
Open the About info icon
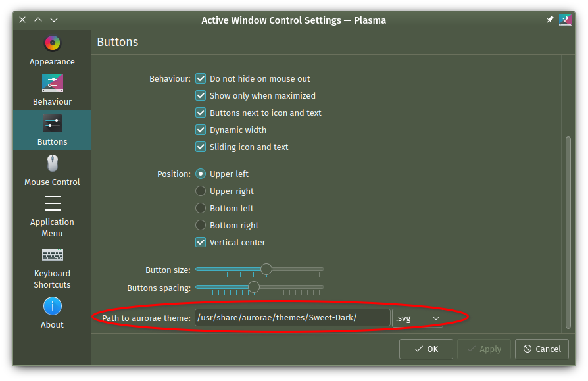[x=53, y=307]
